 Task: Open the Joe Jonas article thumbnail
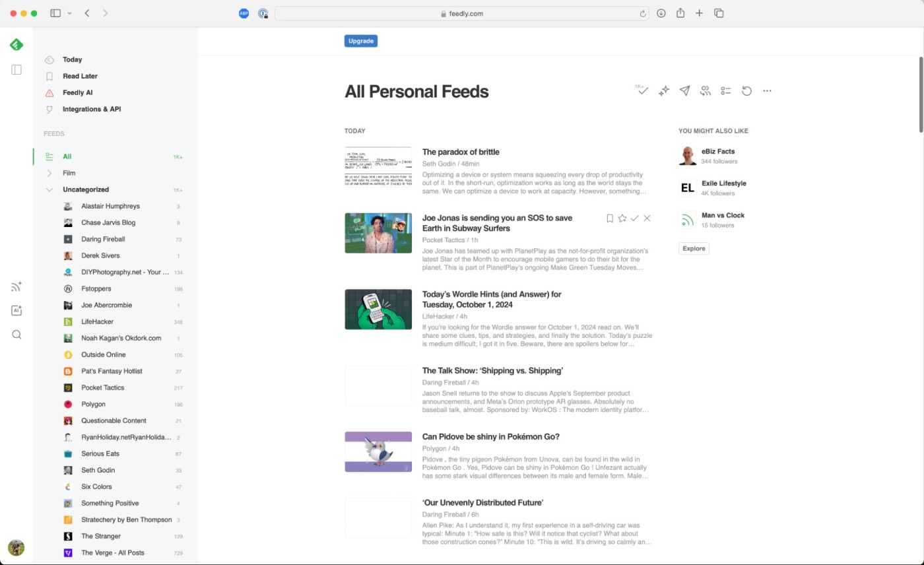tap(378, 233)
